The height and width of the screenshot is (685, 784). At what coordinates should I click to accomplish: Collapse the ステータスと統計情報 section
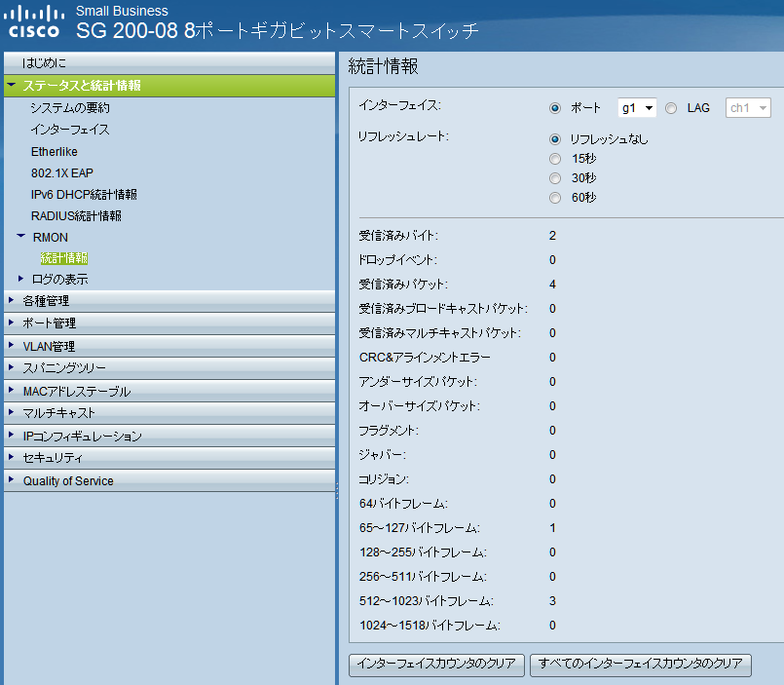[169, 86]
